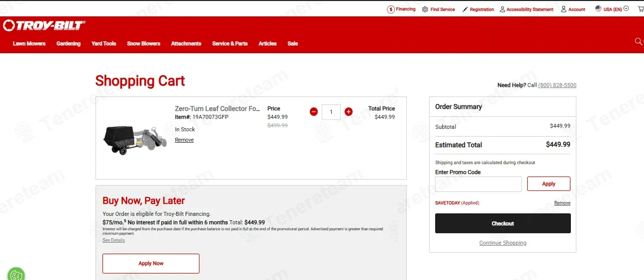Go to Account
This screenshot has width=644, height=280.
[x=573, y=9]
